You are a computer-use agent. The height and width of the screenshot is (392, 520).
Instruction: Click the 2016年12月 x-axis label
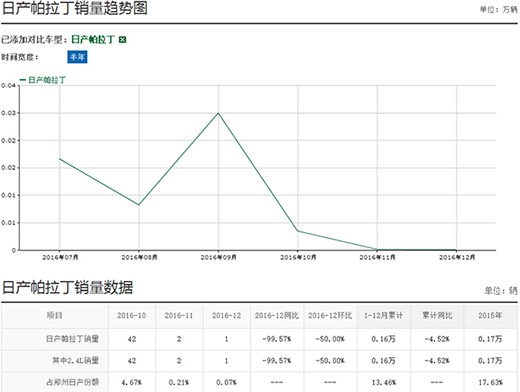point(457,257)
